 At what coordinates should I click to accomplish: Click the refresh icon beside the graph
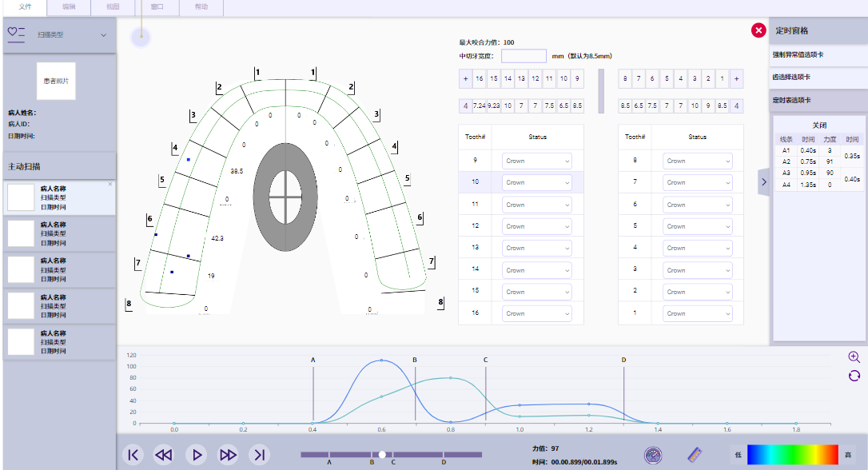coord(854,375)
